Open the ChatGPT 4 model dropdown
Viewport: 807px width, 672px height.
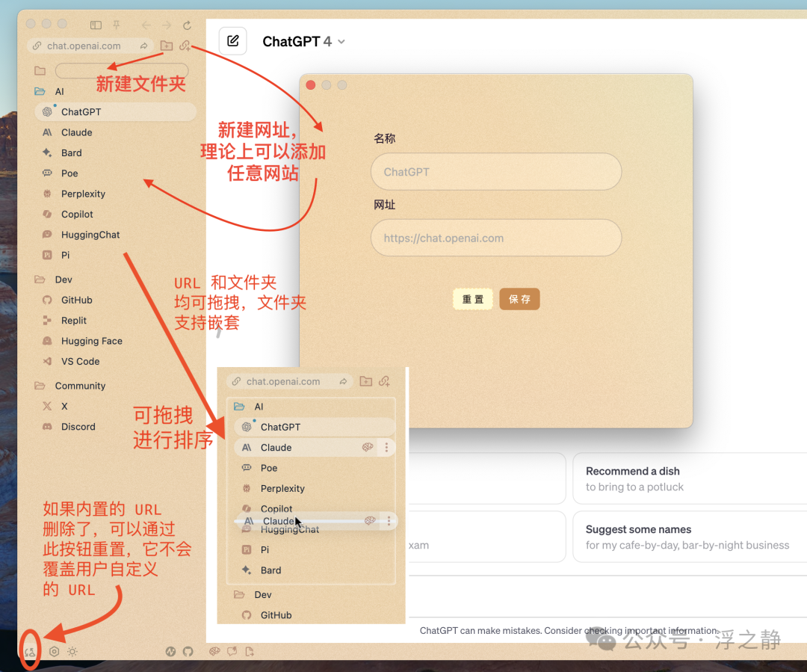303,42
